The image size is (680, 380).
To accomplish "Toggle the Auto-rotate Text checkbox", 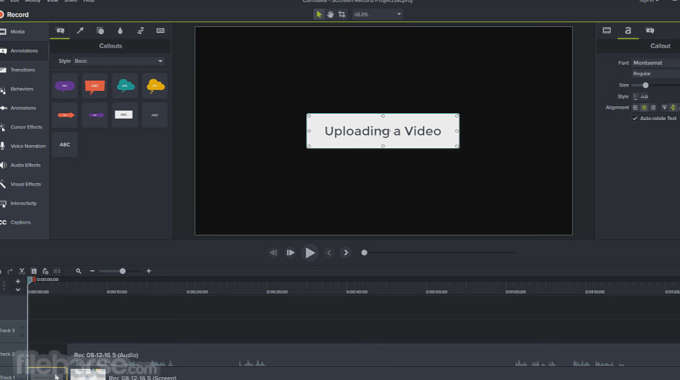I will pyautogui.click(x=635, y=118).
